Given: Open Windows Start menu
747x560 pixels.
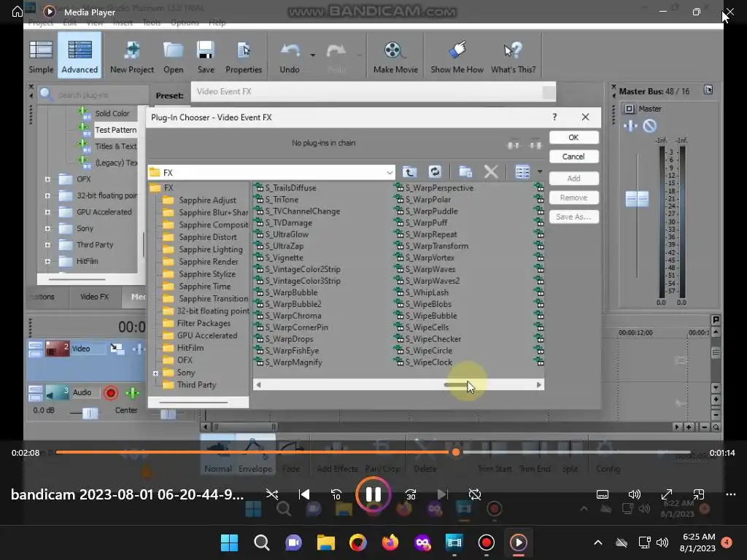Looking at the screenshot, I should click(229, 542).
